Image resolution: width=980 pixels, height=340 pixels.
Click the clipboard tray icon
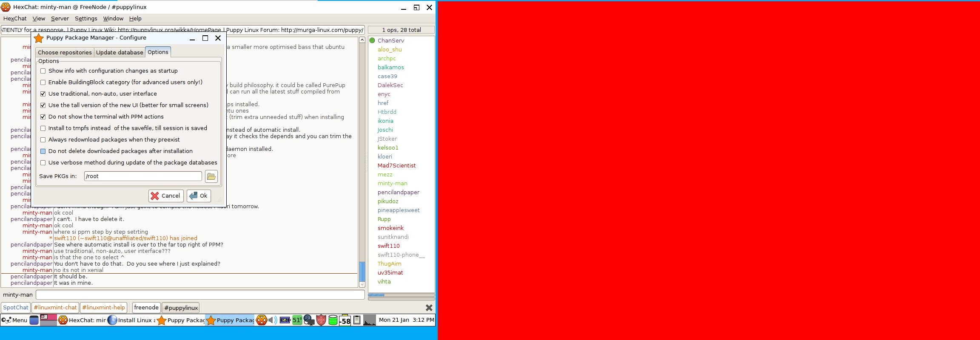[x=357, y=320]
